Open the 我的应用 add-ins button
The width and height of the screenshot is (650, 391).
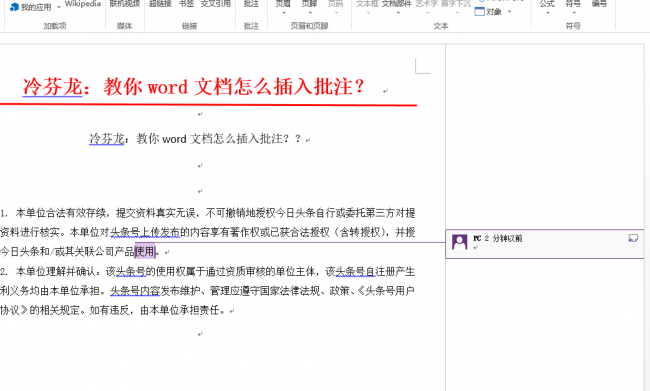tap(31, 7)
